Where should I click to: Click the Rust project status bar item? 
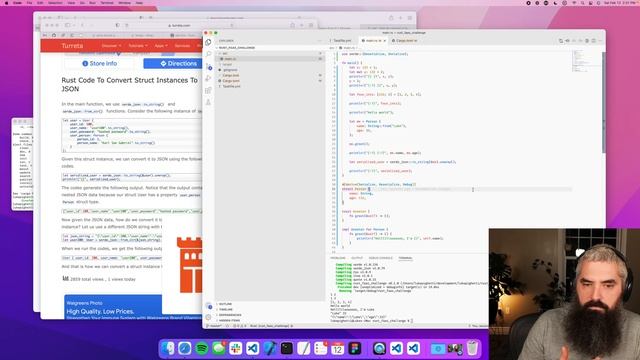[x=271, y=326]
